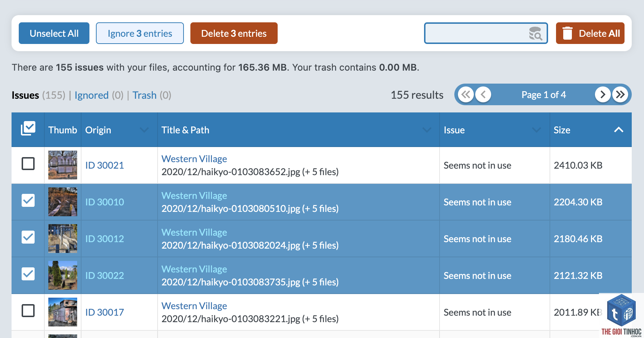644x338 pixels.
Task: Click the Thumb column header
Action: pos(63,130)
